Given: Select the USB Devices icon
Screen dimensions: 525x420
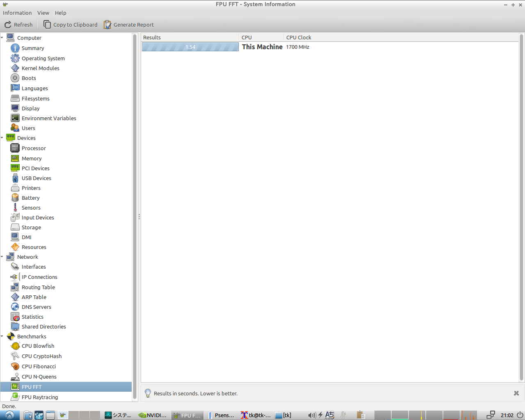Looking at the screenshot, I should pos(15,178).
